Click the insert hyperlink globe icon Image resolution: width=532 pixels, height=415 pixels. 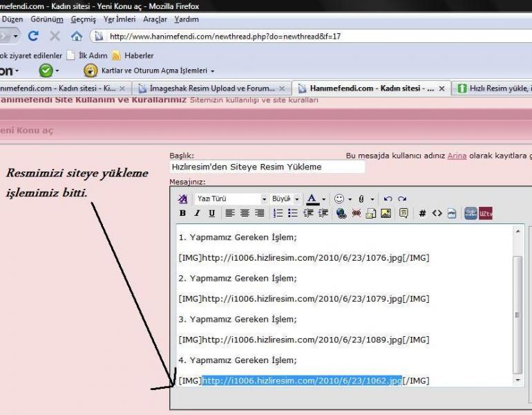341,214
